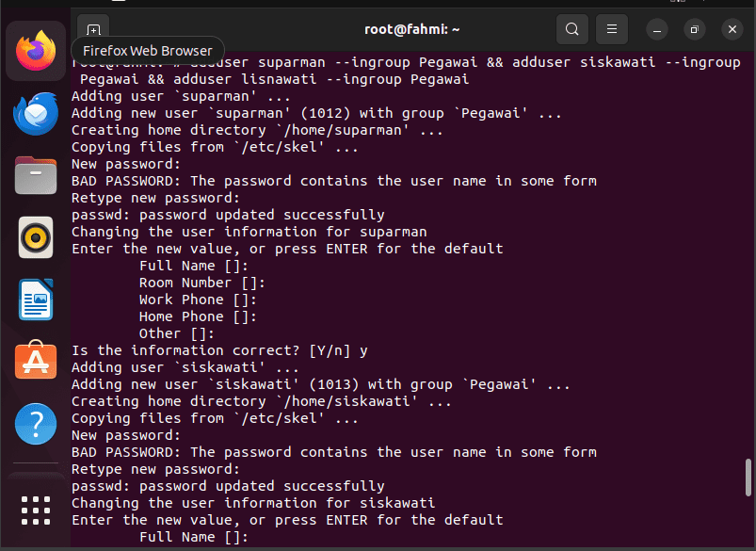
Task: Open a new terminal tab
Action: tap(93, 29)
